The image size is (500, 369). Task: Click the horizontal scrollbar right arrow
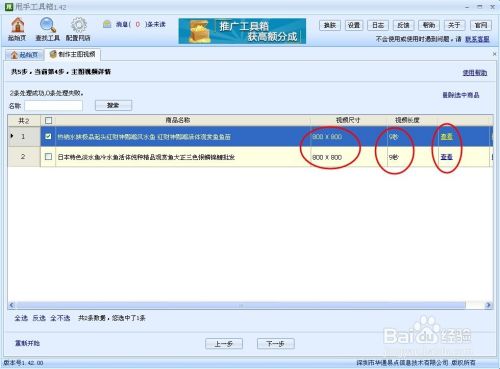[x=489, y=305]
